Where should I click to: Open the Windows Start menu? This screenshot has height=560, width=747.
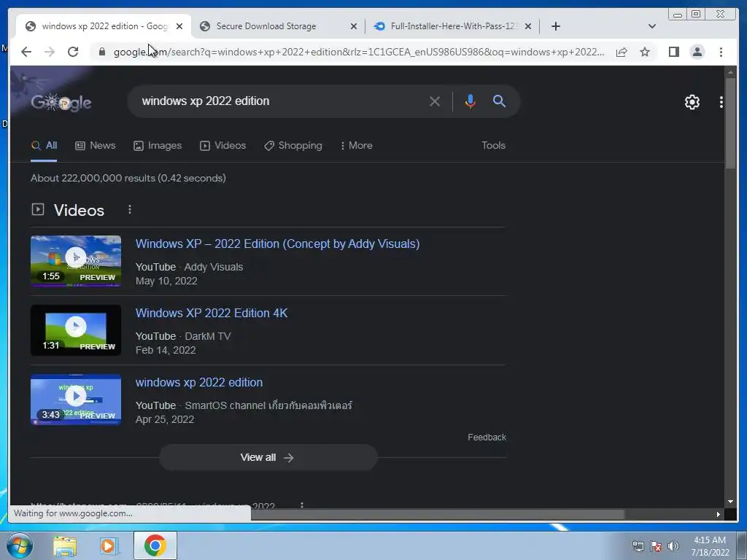click(x=19, y=545)
